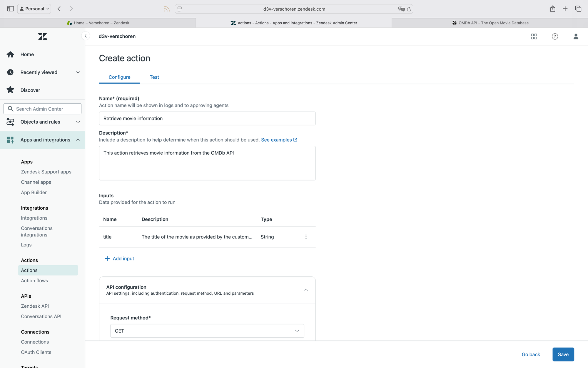
Task: Switch to OMDb API browser tab
Action: (490, 23)
